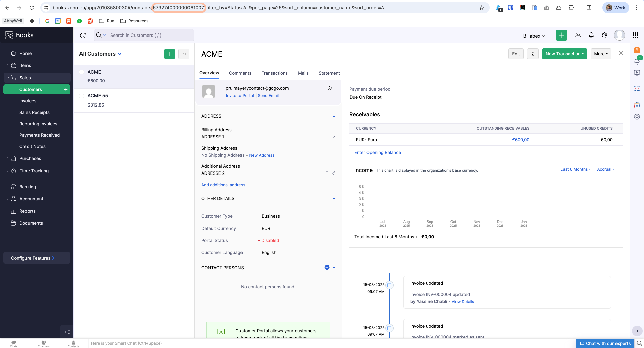Open the settings gear in top bar
644x348 pixels.
pyautogui.click(x=605, y=35)
